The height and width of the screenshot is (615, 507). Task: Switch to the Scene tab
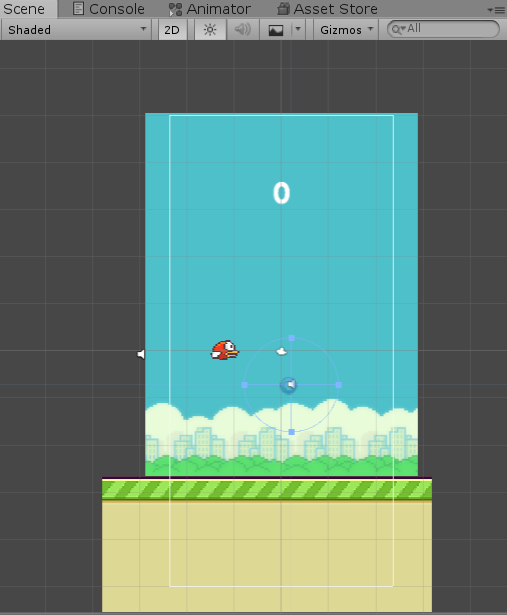tap(28, 9)
